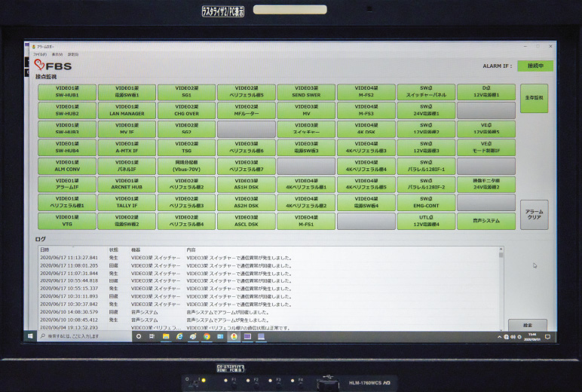Click the 生存監視 button
582x392 pixels.
pyautogui.click(x=534, y=98)
